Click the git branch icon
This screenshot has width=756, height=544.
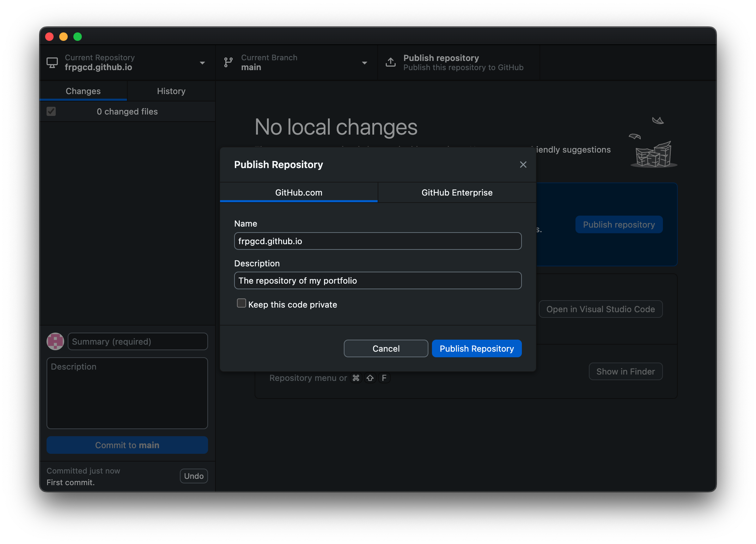[x=228, y=63]
